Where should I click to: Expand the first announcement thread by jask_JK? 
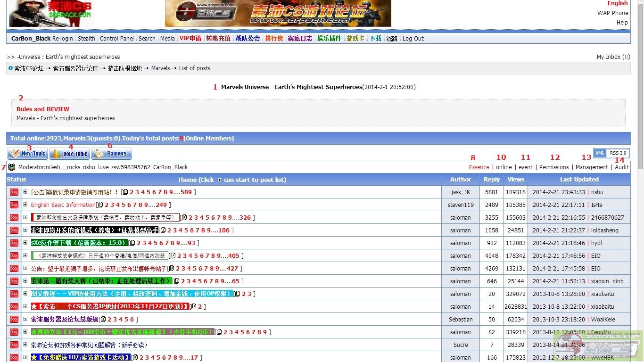click(25, 192)
